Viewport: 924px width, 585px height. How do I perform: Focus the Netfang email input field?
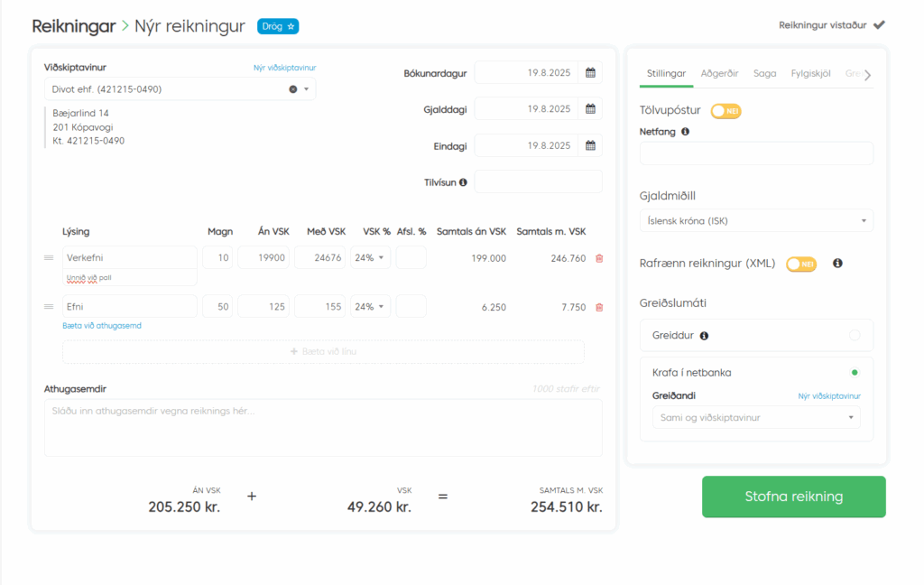tap(756, 153)
